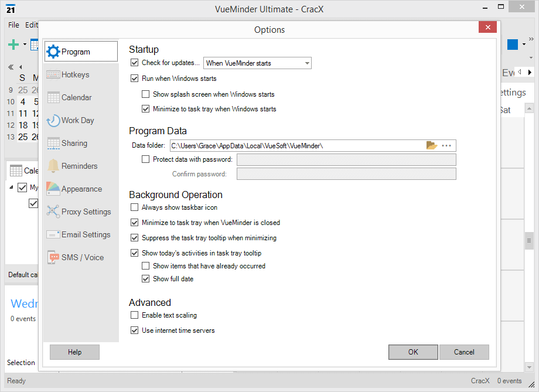Toggle Check for updates checkbox
The image size is (539, 392).
(x=134, y=63)
